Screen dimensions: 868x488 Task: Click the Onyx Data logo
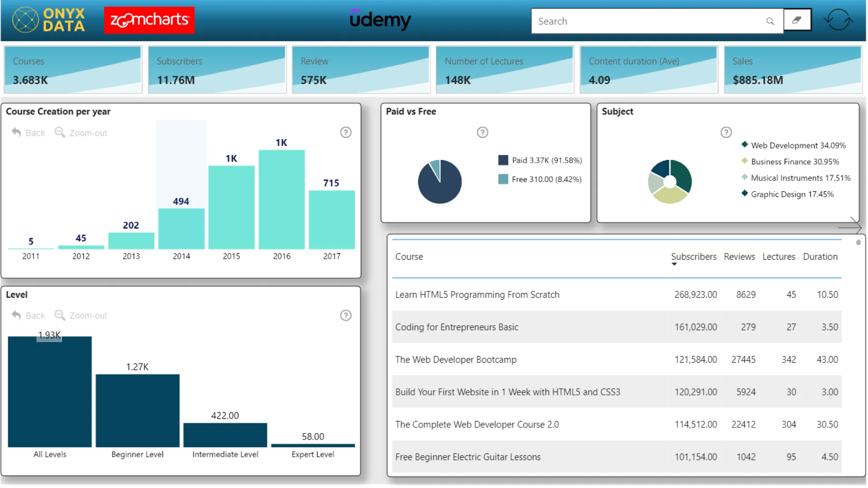[49, 20]
